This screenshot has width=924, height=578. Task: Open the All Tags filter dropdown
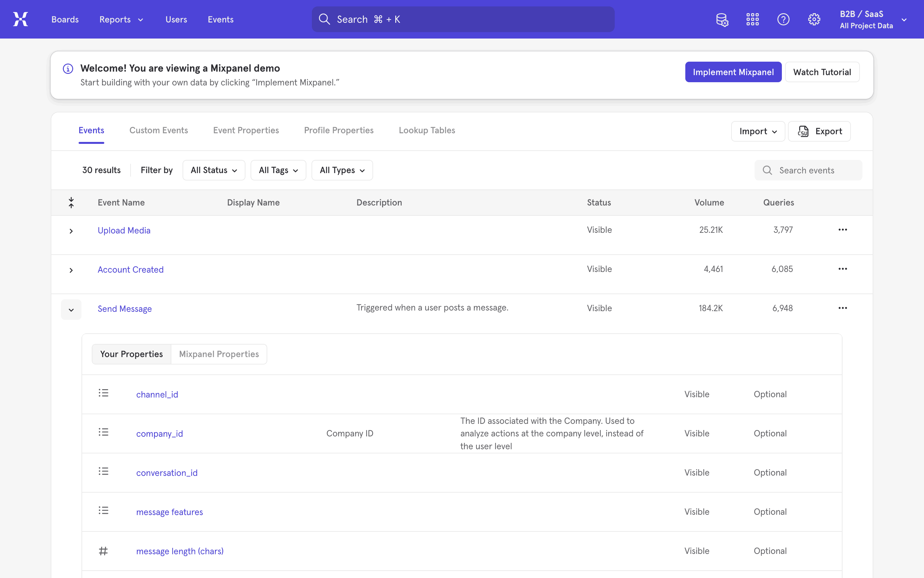point(278,170)
